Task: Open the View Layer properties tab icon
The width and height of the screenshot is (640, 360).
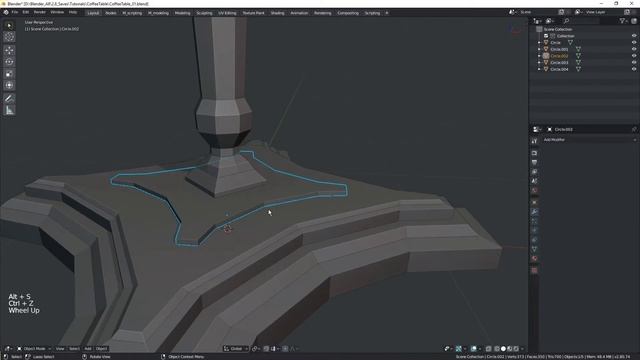Action: [534, 172]
